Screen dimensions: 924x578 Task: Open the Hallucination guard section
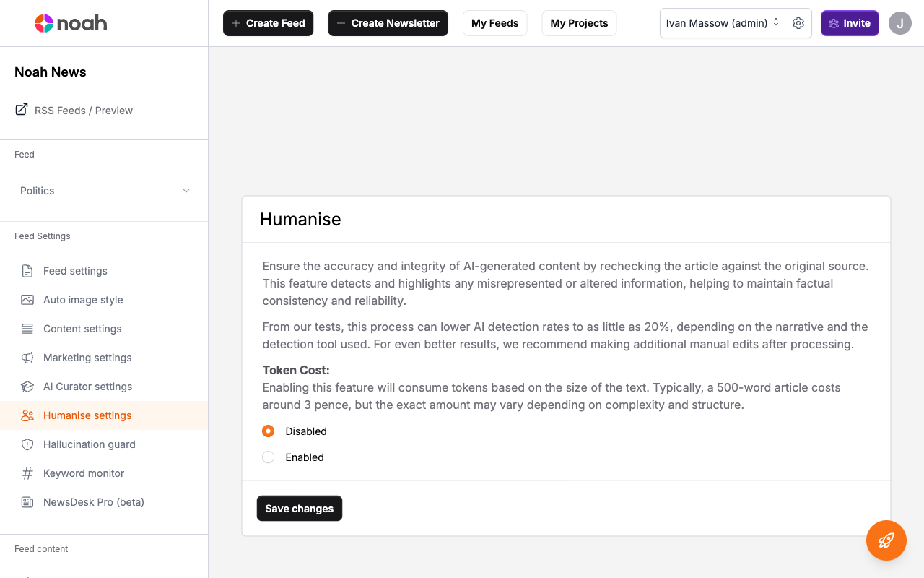point(89,444)
